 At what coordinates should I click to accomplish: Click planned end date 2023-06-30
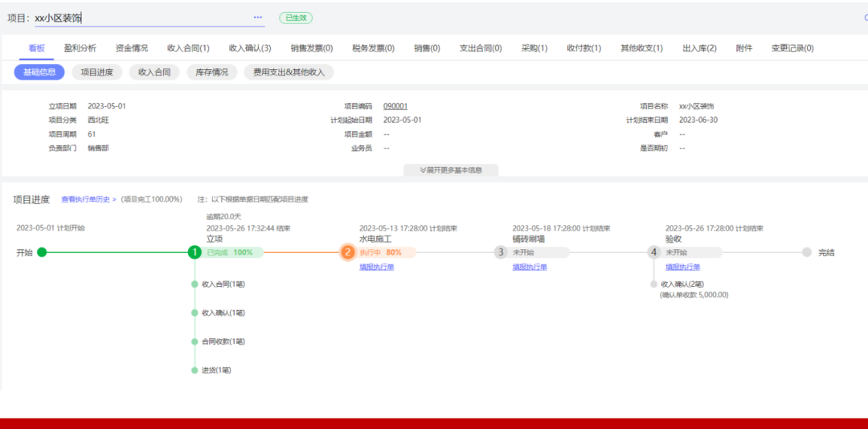point(698,121)
